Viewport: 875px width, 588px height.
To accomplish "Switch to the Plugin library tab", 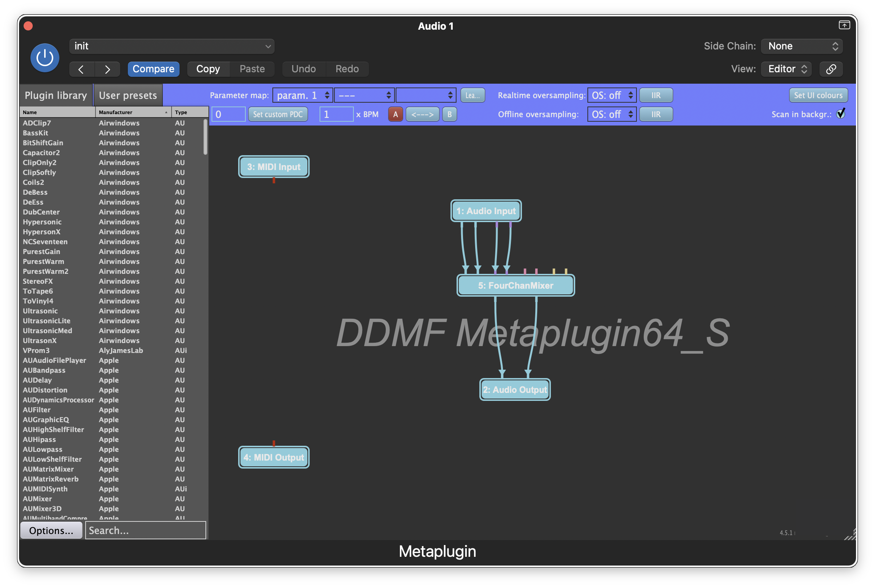I will coord(56,95).
